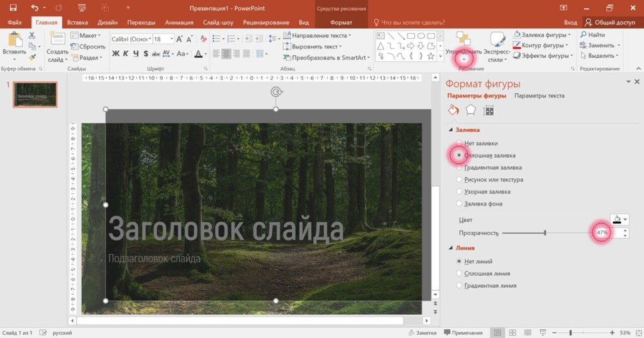Click the Заметки button in the status bar
The height and width of the screenshot is (338, 644).
(x=422, y=332)
